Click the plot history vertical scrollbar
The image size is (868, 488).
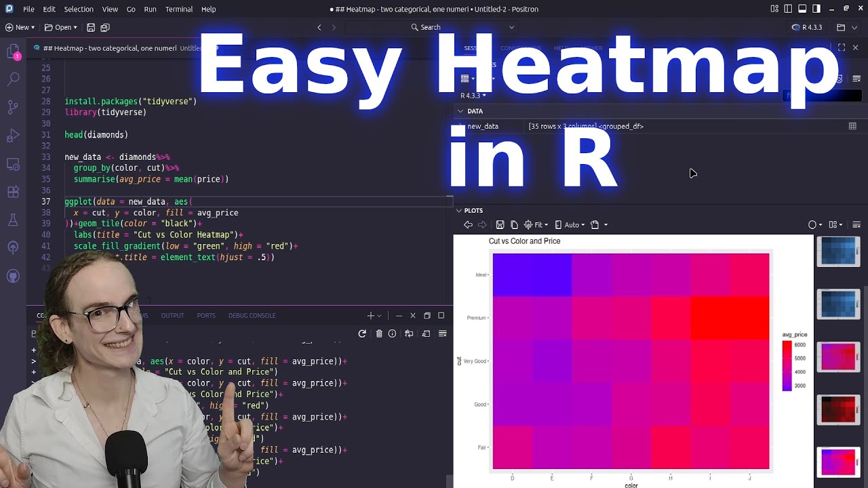(x=865, y=386)
